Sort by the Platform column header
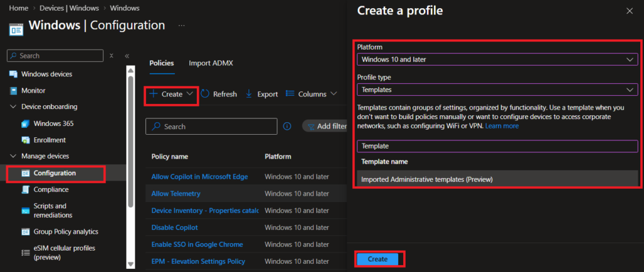 click(x=278, y=157)
